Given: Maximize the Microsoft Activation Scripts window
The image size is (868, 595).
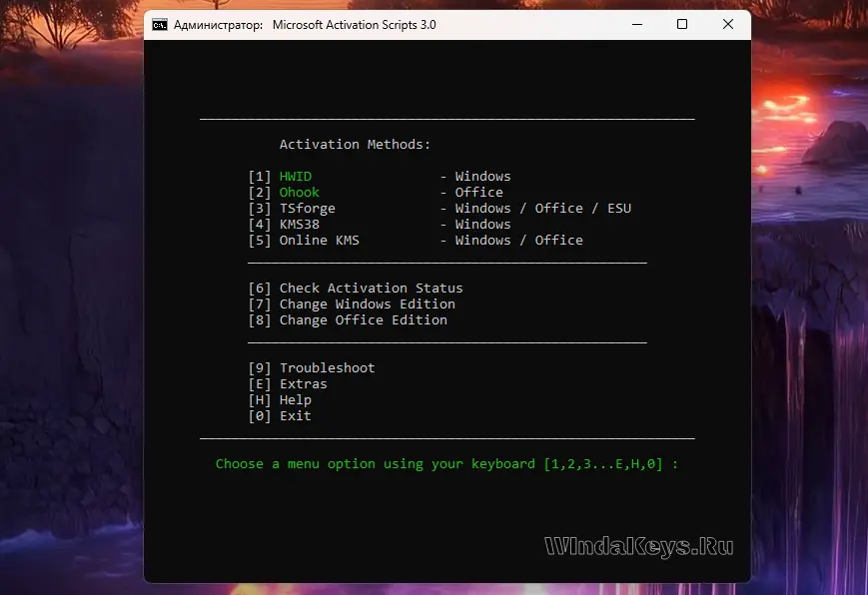Looking at the screenshot, I should (x=682, y=24).
